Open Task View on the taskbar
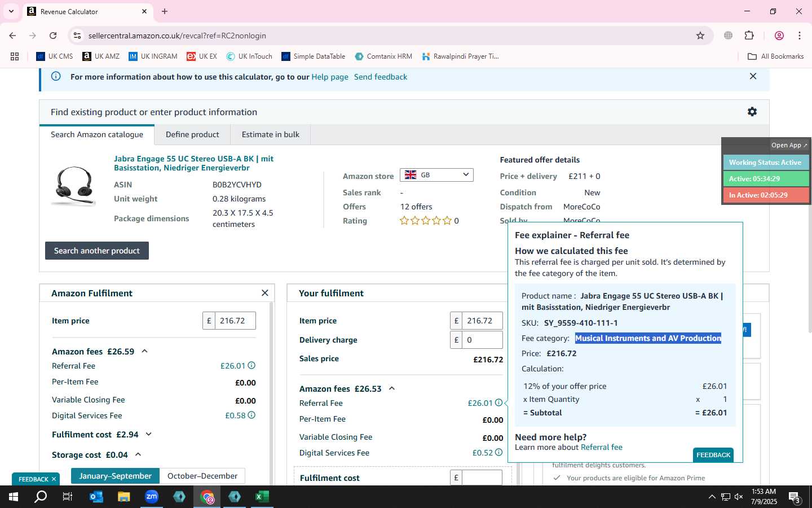 pos(68,497)
